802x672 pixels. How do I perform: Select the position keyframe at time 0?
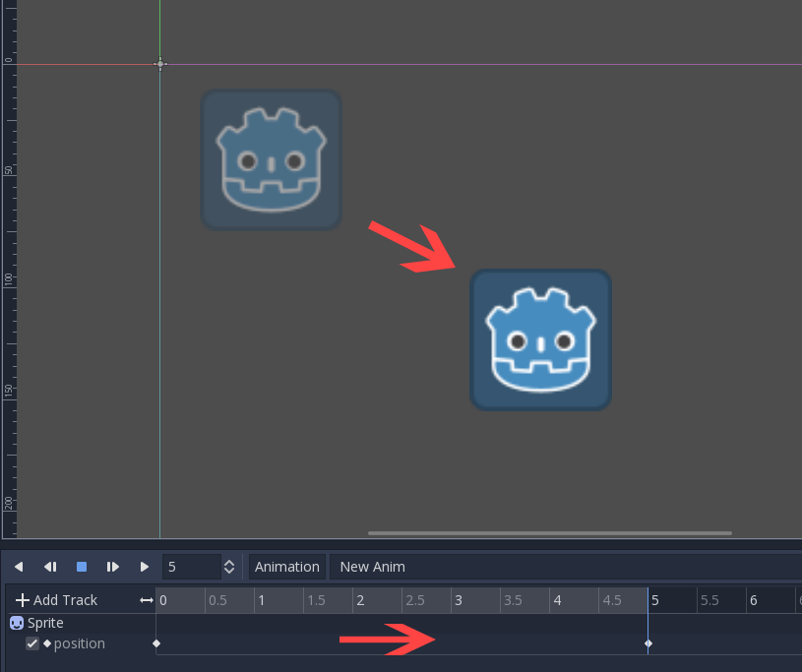click(156, 643)
